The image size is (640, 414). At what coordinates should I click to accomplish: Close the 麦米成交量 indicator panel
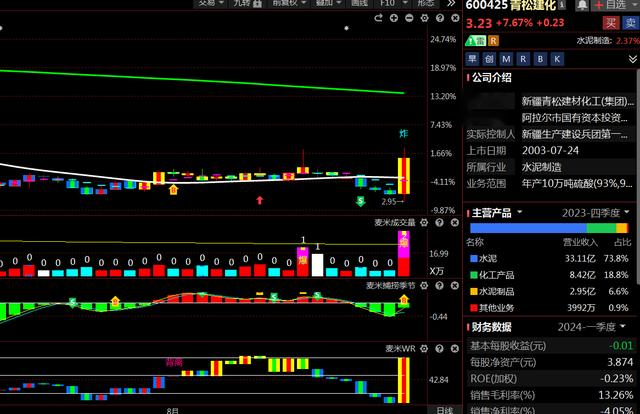[x=455, y=223]
